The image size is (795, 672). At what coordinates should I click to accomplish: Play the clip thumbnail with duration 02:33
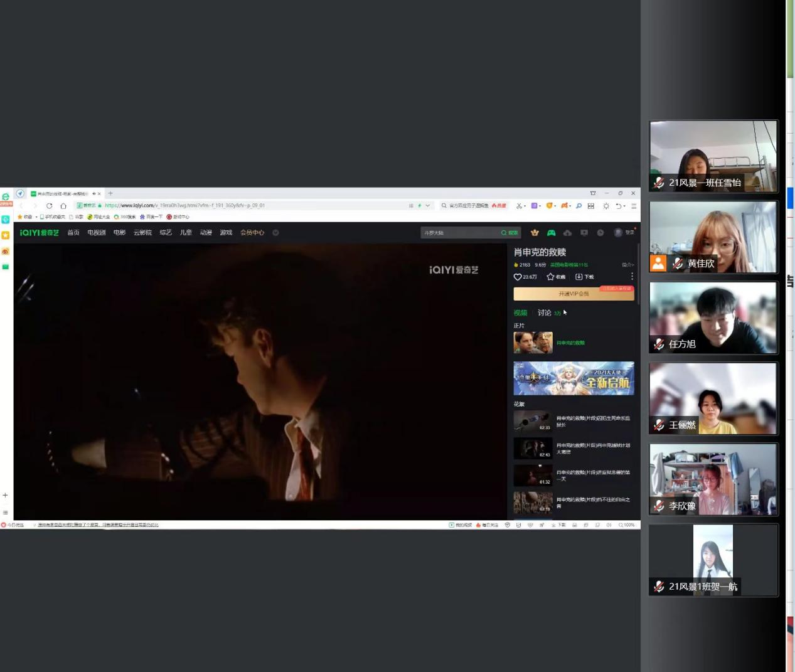(533, 421)
